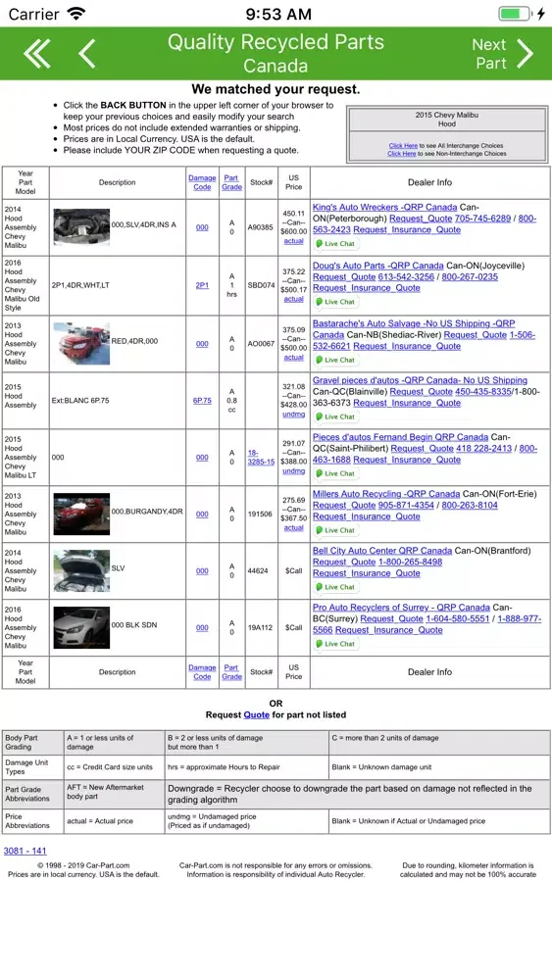Open Pieces d'autos Fernand Begin link
Viewport: 552px width, 980px height.
pyautogui.click(x=400, y=437)
